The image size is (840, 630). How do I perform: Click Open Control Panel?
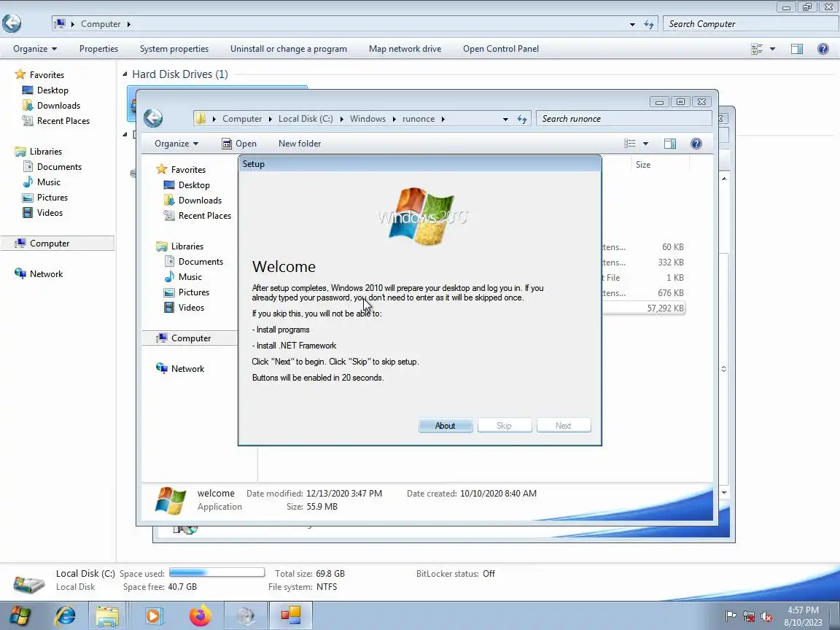coord(501,49)
